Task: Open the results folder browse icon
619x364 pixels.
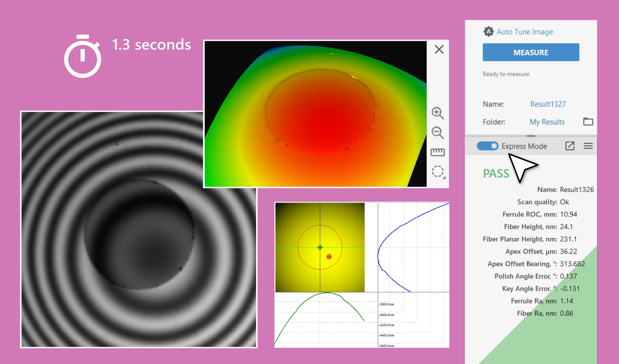Action: pos(588,122)
